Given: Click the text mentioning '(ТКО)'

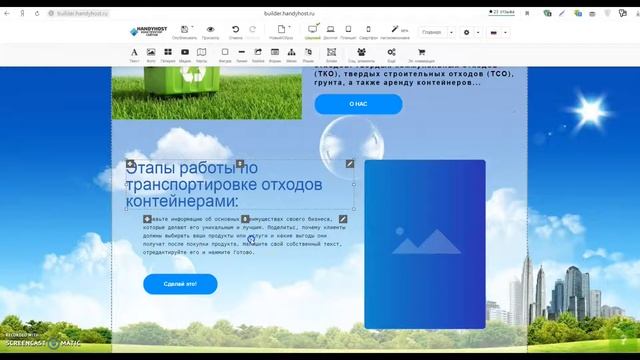Looking at the screenshot, I should [414, 74].
